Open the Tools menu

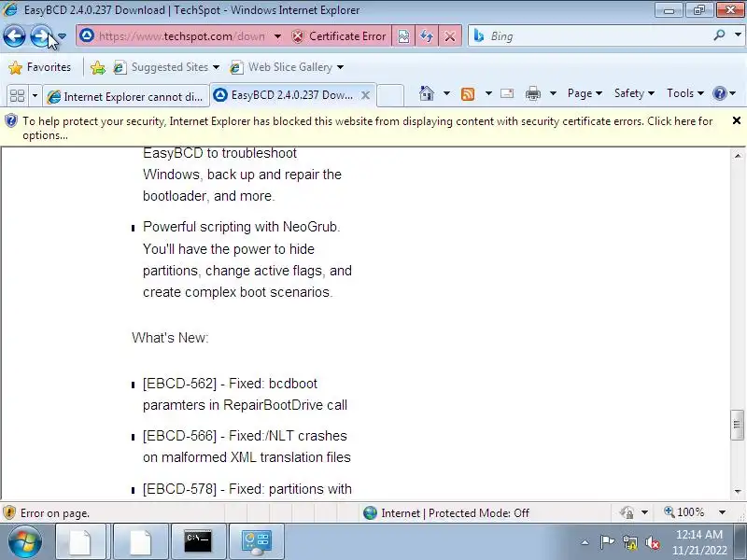(x=685, y=93)
